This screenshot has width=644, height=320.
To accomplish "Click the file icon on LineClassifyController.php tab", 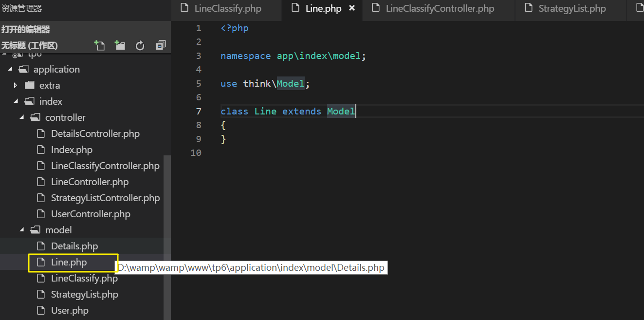I will coord(375,8).
